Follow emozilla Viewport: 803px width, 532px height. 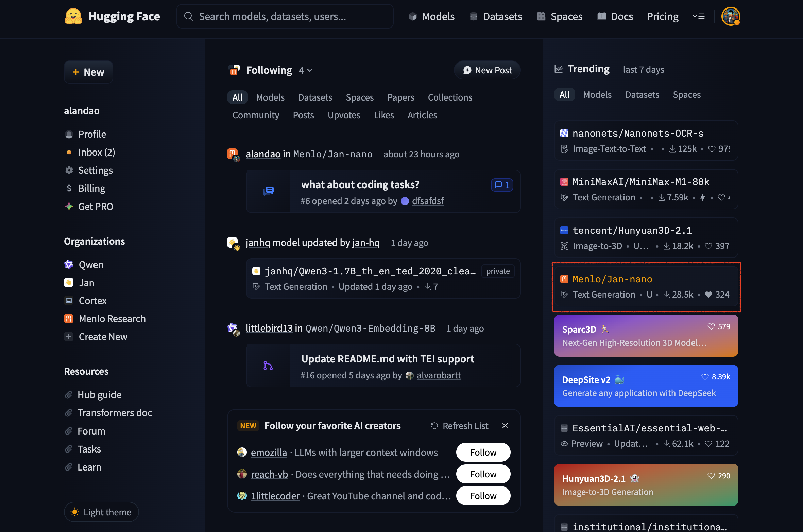483,452
